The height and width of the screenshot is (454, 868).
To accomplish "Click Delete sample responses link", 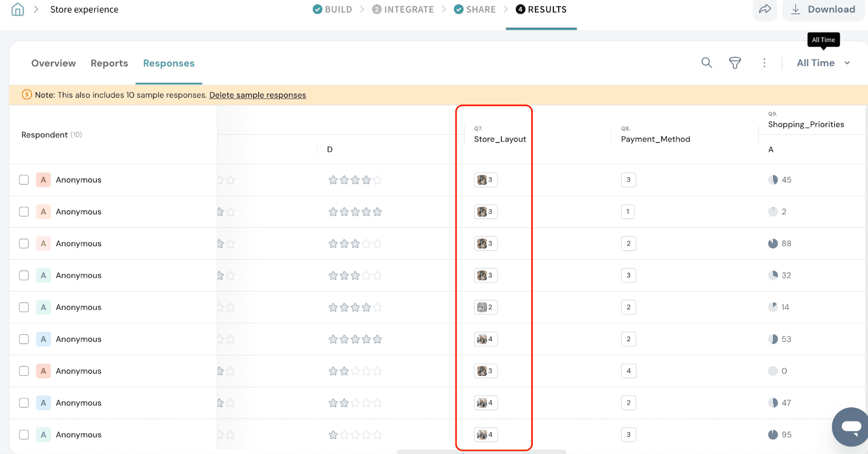I will [258, 95].
